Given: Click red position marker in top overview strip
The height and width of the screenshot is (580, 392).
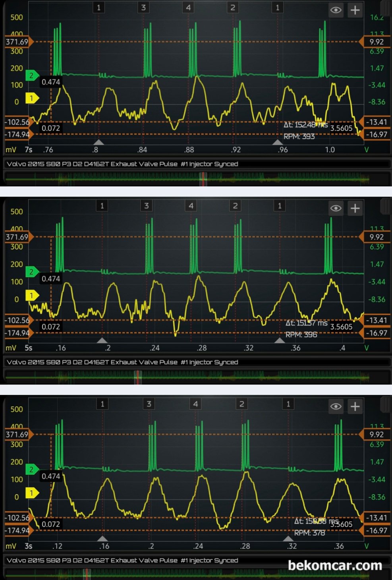Looking at the screenshot, I should point(203,179).
